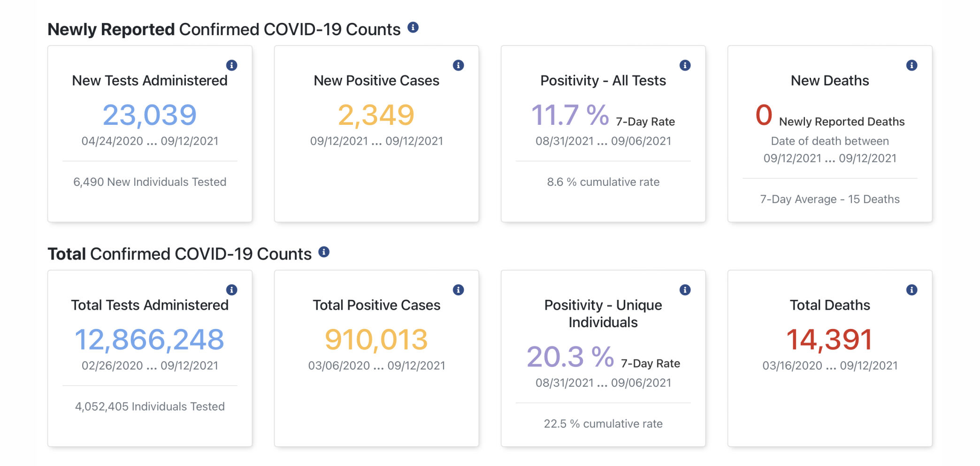Open the Total Tests Administered info icon
The image size is (980, 466).
tap(232, 290)
